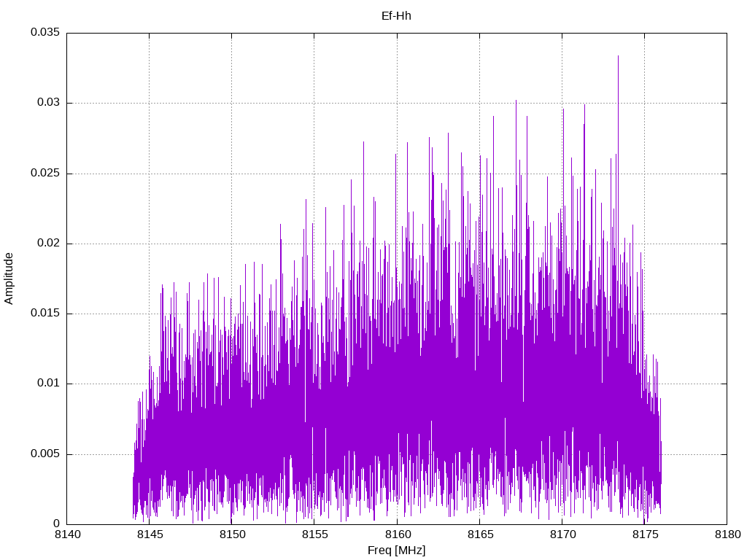Click the 0.02 y-axis tick label

[x=49, y=243]
